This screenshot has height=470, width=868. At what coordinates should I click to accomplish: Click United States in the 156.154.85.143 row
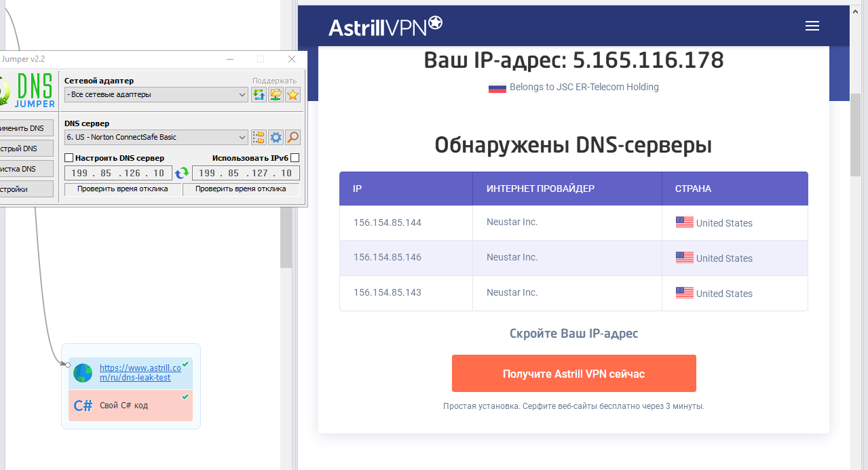tap(724, 294)
